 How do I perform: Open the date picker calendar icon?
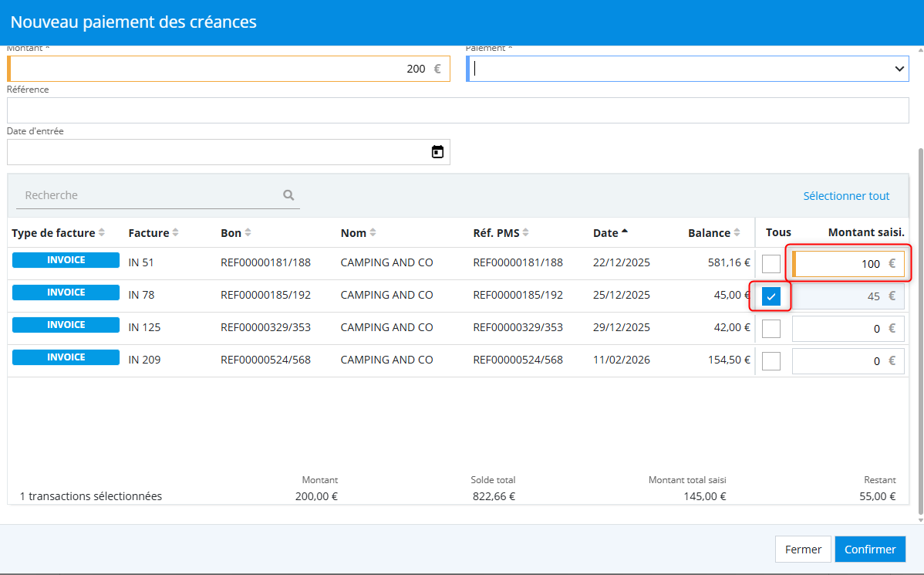pyautogui.click(x=437, y=152)
